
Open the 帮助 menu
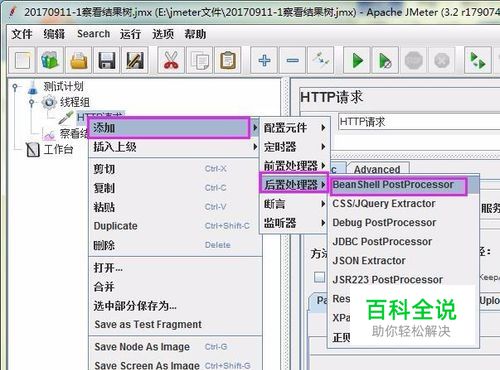pos(195,34)
